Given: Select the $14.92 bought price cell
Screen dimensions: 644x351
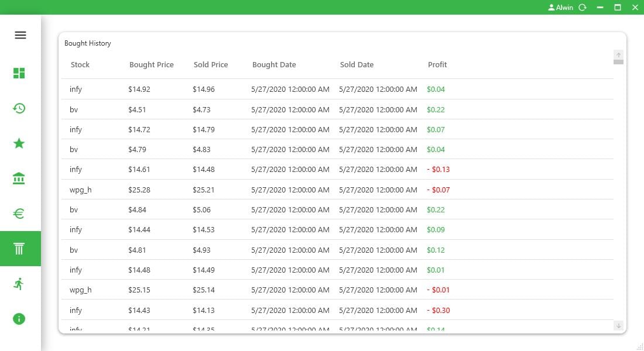Looking at the screenshot, I should point(139,90).
